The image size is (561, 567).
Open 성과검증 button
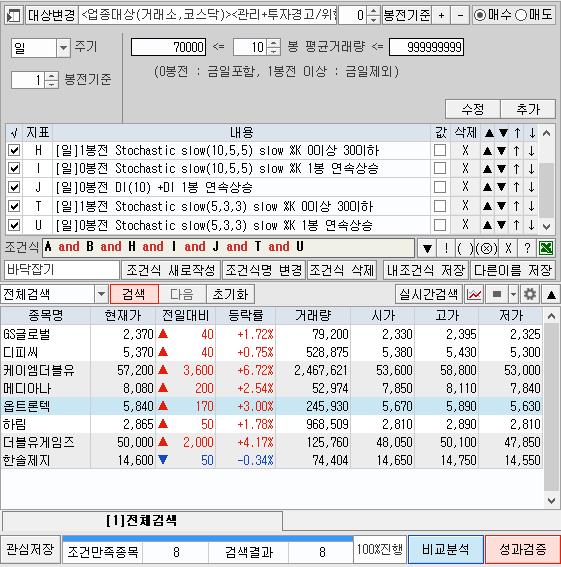[523, 550]
